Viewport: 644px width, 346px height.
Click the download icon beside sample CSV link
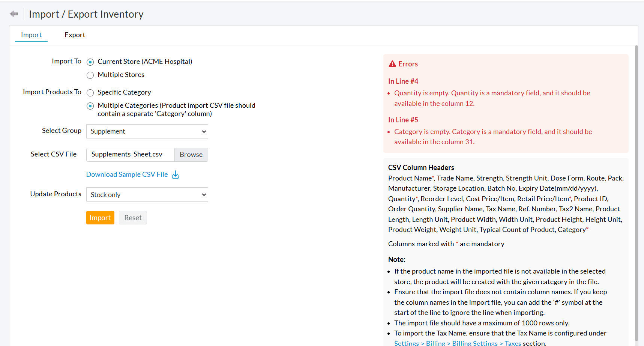[176, 175]
